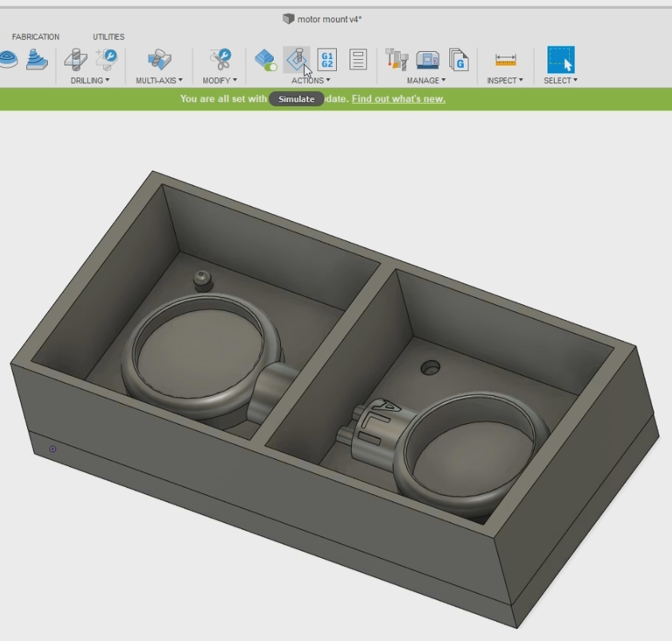
Task: Activate the blue Select tool icon
Action: pos(560,60)
